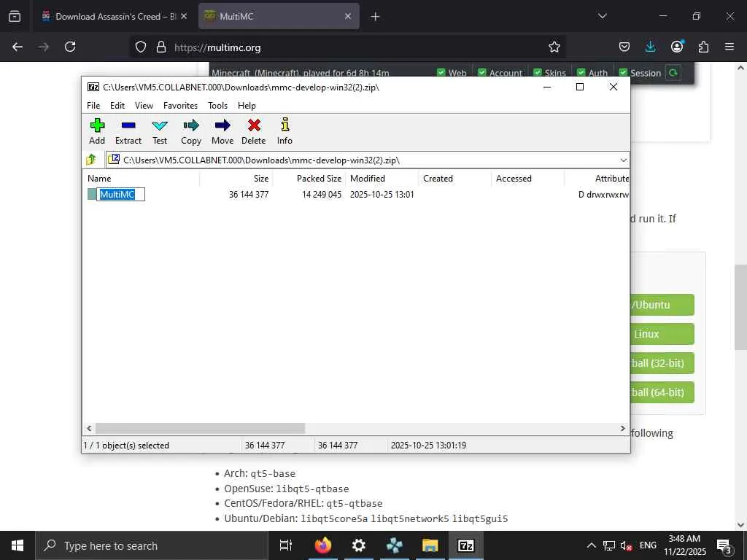This screenshot has height=560, width=747.
Task: Sort the list by Name column header
Action: coord(142,179)
